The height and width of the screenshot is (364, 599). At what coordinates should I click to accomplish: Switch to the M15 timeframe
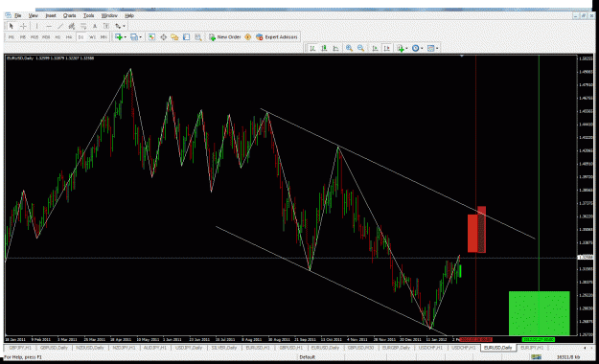coord(35,37)
